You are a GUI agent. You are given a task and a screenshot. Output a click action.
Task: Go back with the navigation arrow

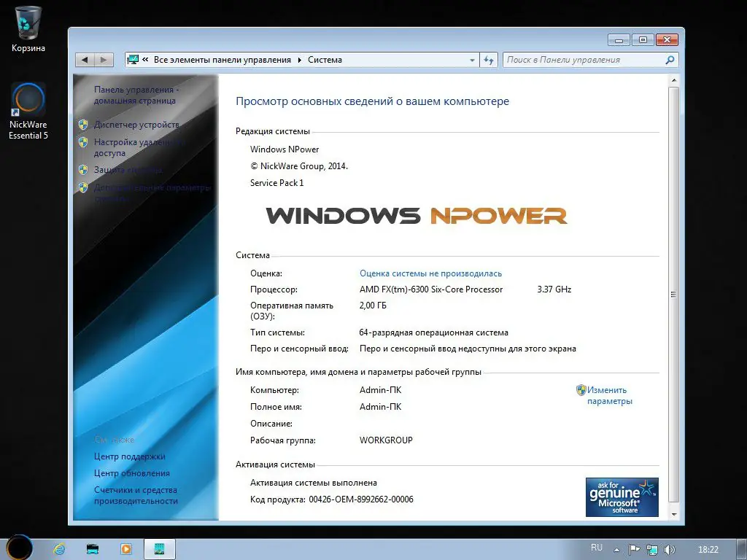(x=85, y=60)
